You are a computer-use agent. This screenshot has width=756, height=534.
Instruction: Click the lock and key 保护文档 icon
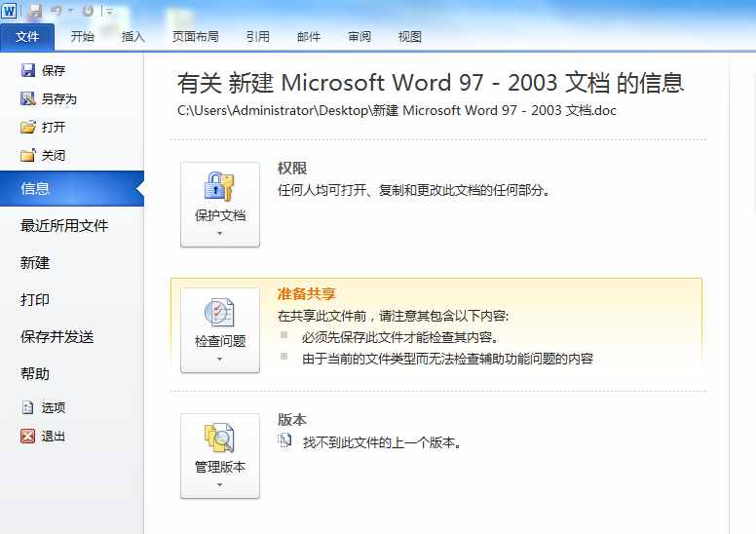(219, 186)
